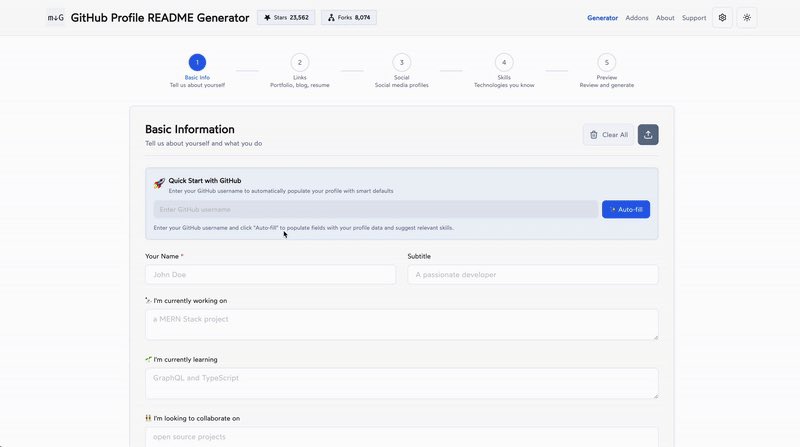Viewport: 800px width, 447px height.
Task: Click the 'Social media profiles' step caption
Action: click(x=402, y=85)
